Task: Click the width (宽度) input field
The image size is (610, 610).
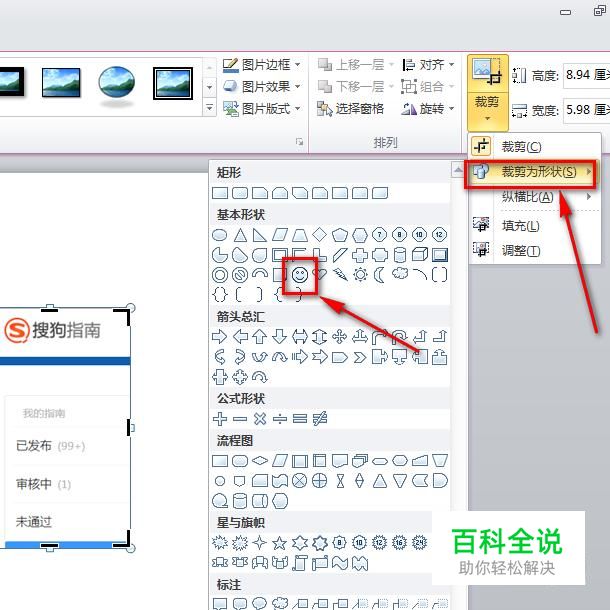Action: (587, 110)
